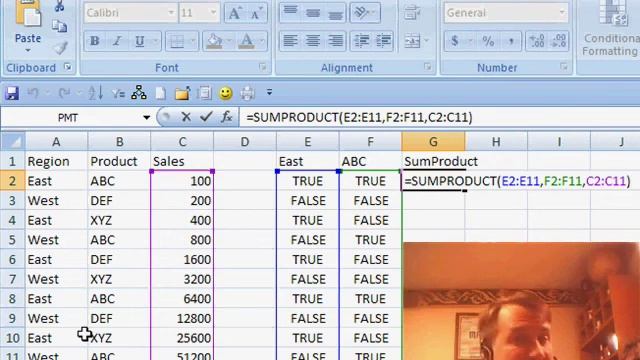Select row 5 header
This screenshot has width=640, height=360.
click(x=12, y=240)
